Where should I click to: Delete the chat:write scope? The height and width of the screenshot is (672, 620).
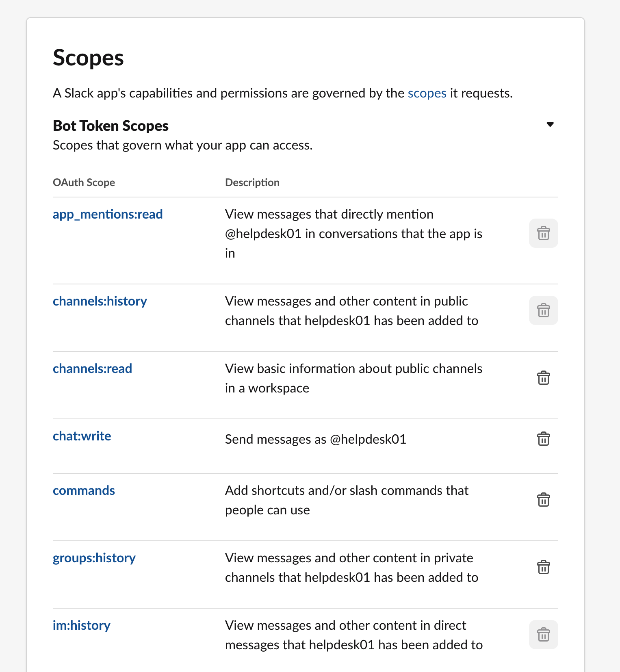[543, 439]
